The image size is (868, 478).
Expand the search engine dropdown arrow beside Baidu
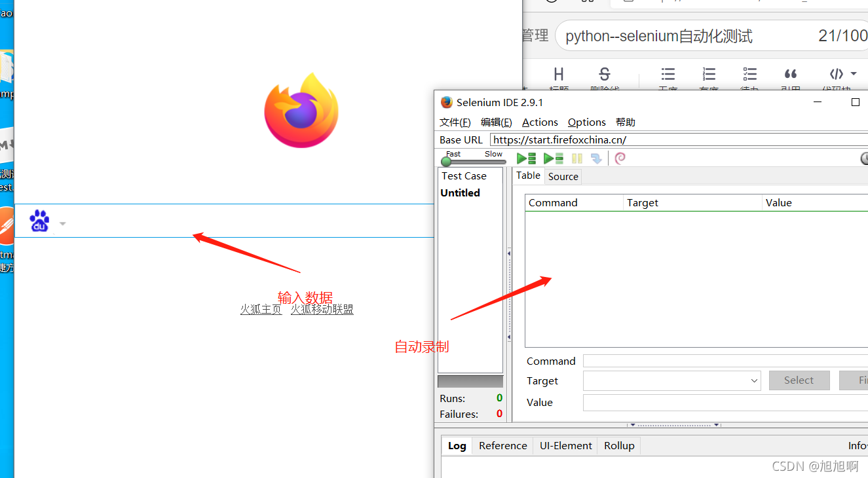tap(62, 224)
